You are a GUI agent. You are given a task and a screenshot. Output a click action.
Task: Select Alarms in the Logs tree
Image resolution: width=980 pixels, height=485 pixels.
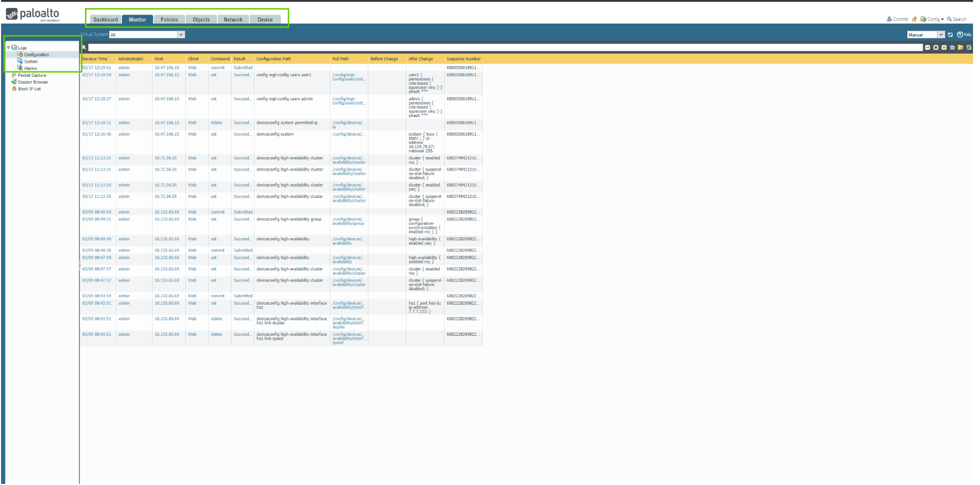click(31, 68)
